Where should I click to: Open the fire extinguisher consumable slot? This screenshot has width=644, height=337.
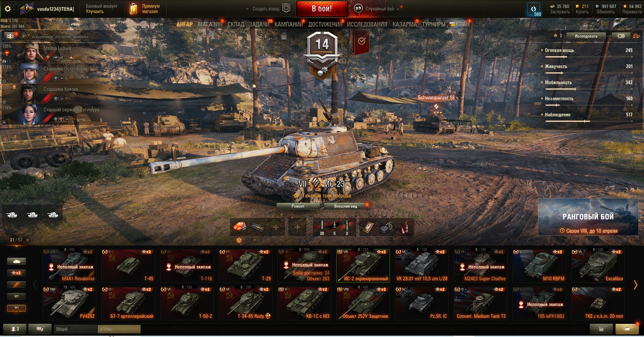(x=405, y=227)
